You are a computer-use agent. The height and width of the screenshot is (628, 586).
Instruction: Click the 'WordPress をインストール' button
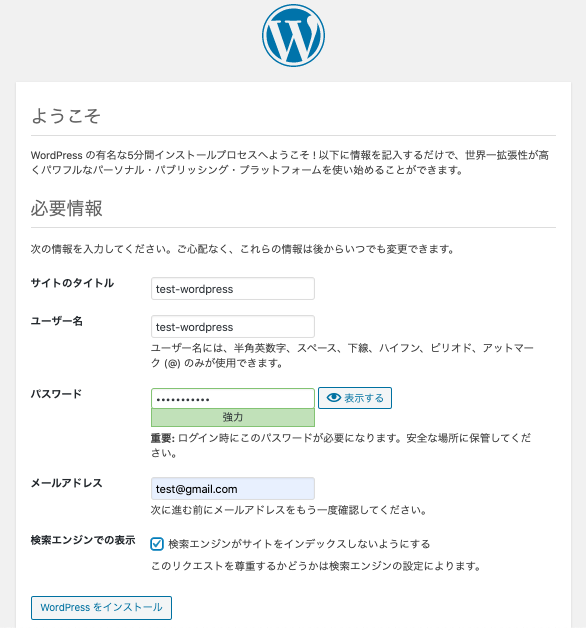[101, 608]
